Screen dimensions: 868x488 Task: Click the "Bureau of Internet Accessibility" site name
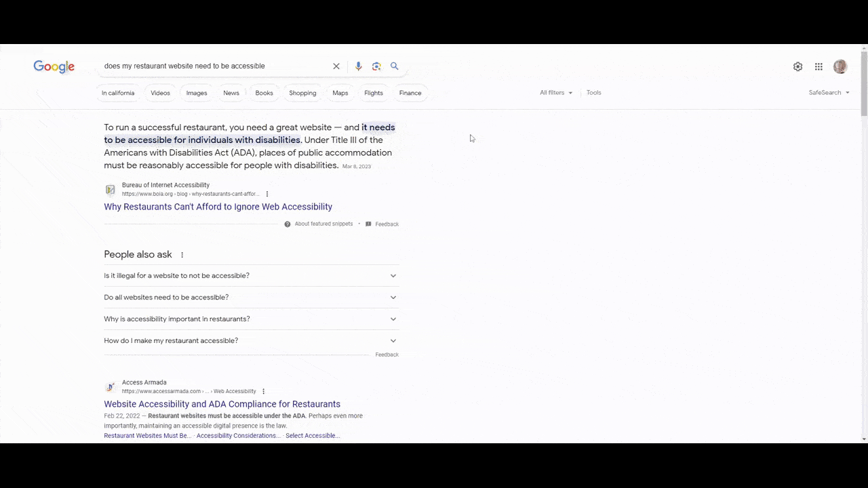pyautogui.click(x=165, y=185)
